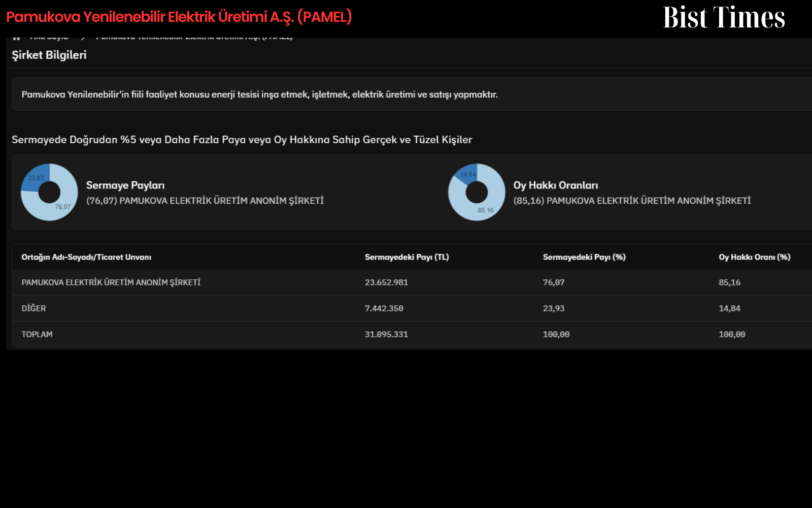Click the Sermayede Doğrudan %5 section heading
This screenshot has width=812, height=508.
242,140
